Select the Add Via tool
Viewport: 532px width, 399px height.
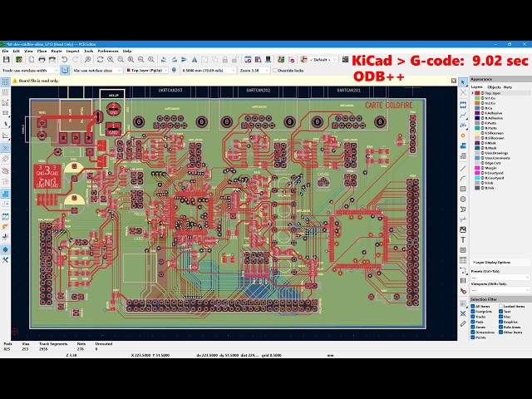pos(463,135)
